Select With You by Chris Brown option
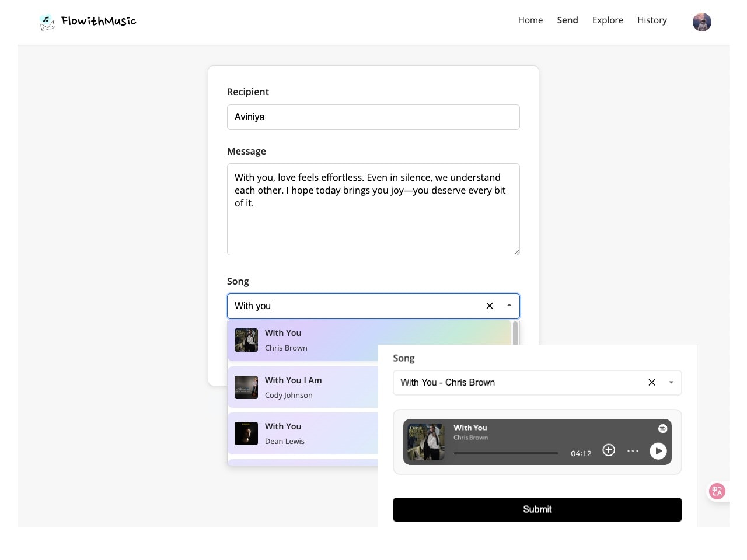This screenshot has width=747, height=560. (x=369, y=341)
